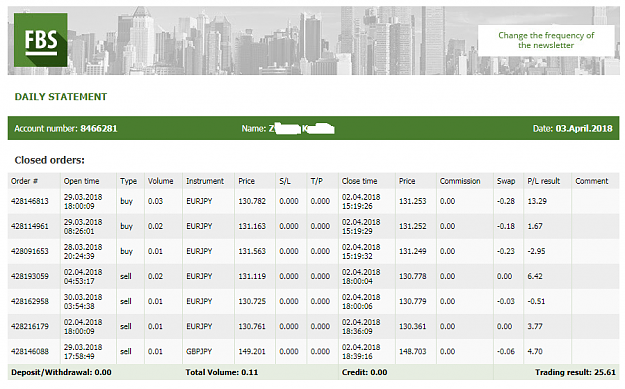Click the 'Closed orders:' heading
This screenshot has width=625, height=389.
(x=49, y=160)
